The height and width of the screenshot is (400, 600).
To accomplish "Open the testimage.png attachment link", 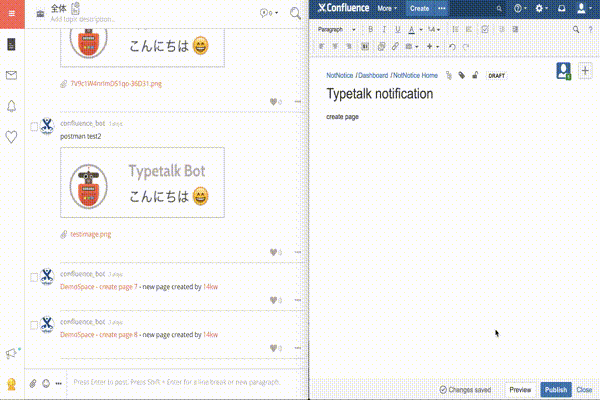I will pos(91,234).
